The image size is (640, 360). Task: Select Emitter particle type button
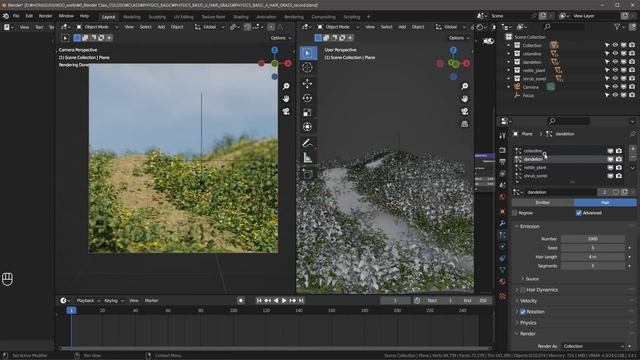pyautogui.click(x=542, y=202)
